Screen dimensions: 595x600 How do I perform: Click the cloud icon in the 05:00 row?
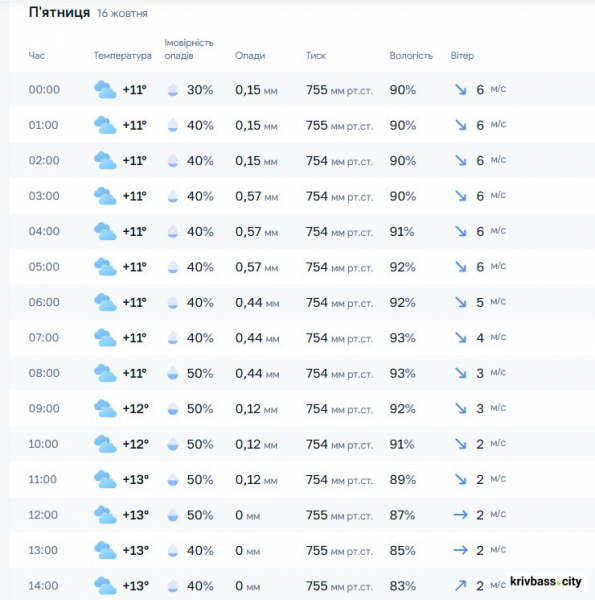105,267
